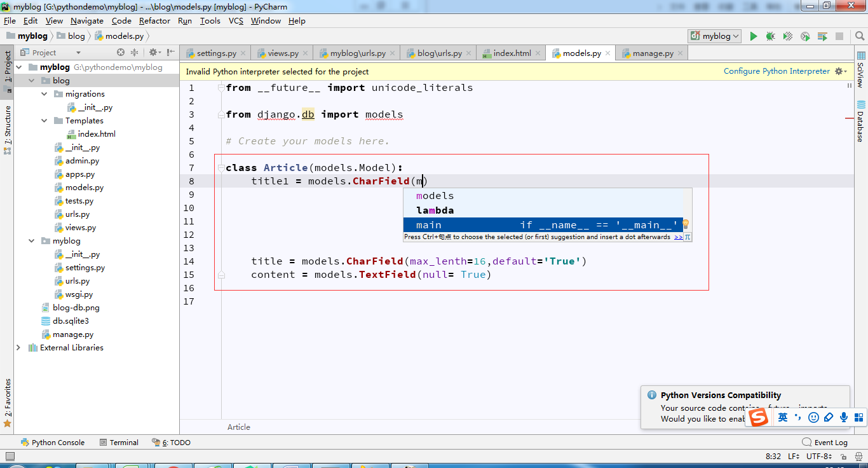Toggle the 2: Favorites side tab
The image size is (868, 468).
(7, 403)
